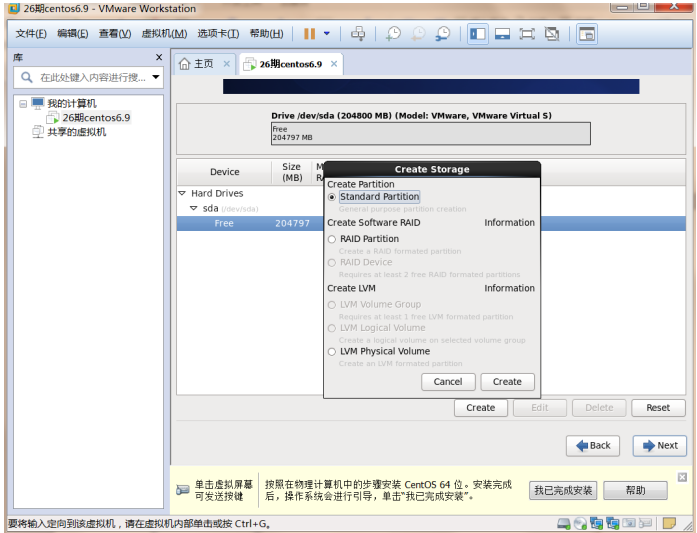Close the 主页 tab

point(227,64)
